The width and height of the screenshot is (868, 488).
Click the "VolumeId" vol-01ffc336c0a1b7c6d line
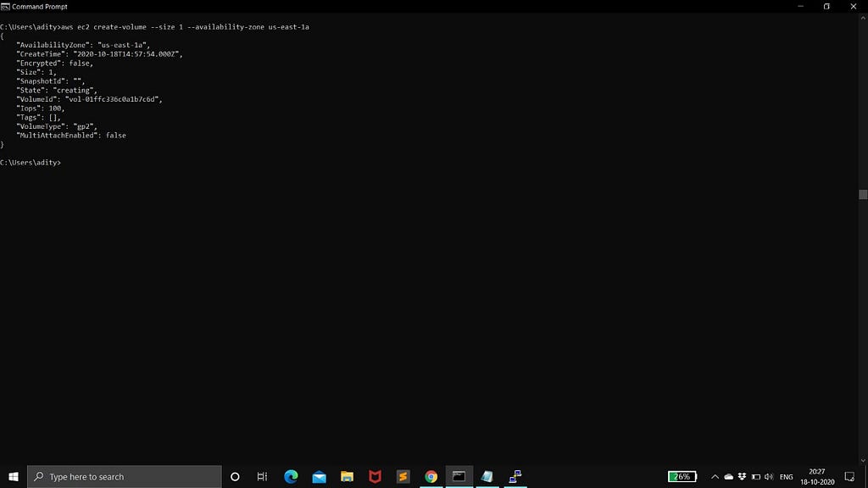[x=89, y=99]
